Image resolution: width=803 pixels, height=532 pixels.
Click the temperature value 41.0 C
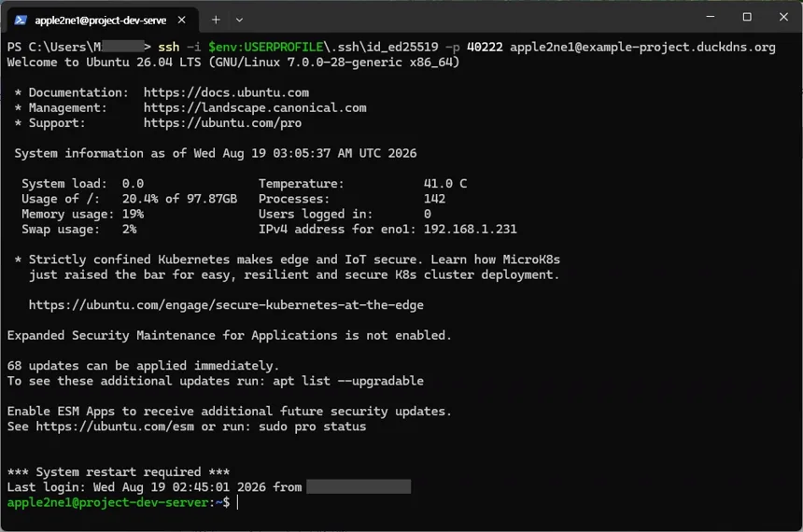tap(445, 184)
